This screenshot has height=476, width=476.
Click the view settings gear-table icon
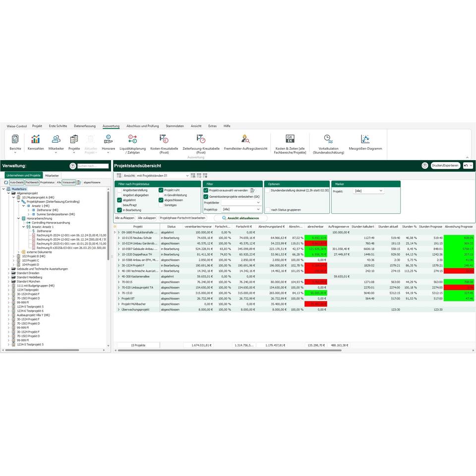(x=205, y=176)
